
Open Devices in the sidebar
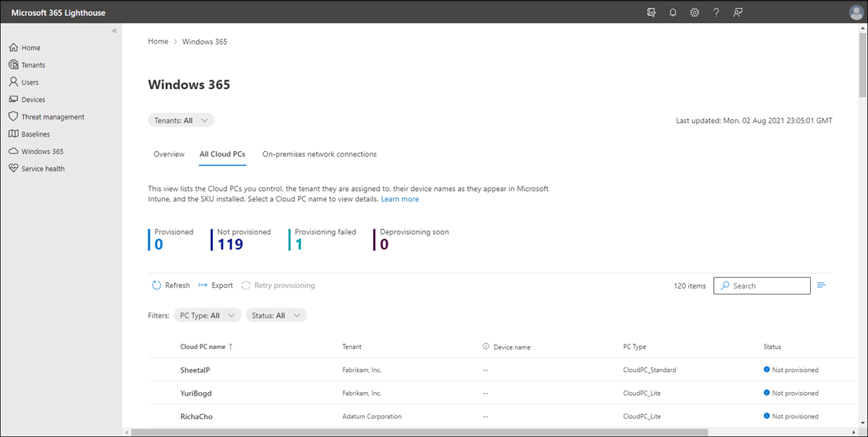tap(27, 100)
